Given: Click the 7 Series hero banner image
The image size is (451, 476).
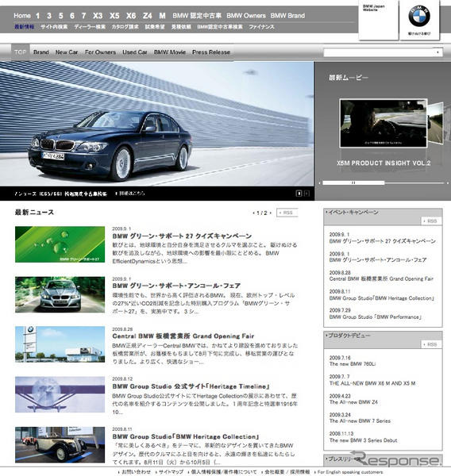Looking at the screenshot, I should [x=156, y=124].
